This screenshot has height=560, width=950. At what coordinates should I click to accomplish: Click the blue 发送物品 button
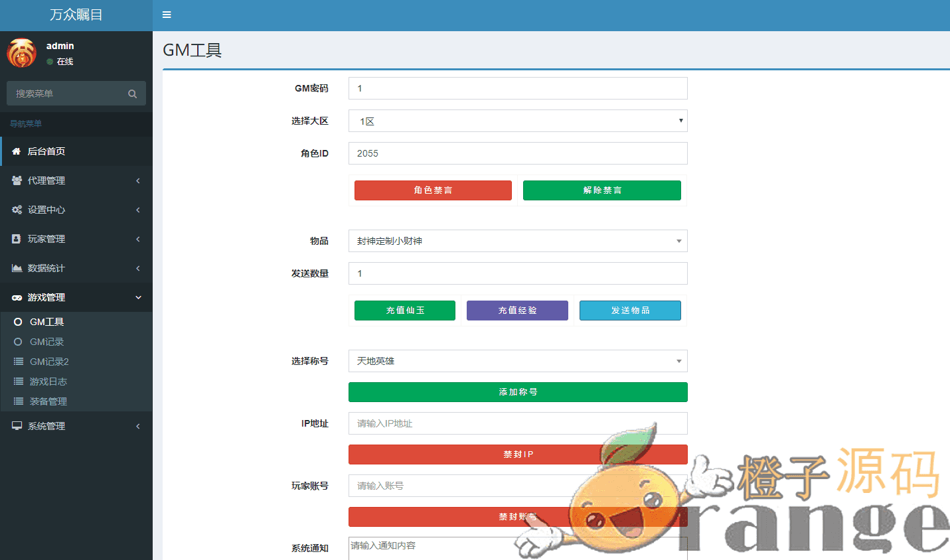click(630, 311)
